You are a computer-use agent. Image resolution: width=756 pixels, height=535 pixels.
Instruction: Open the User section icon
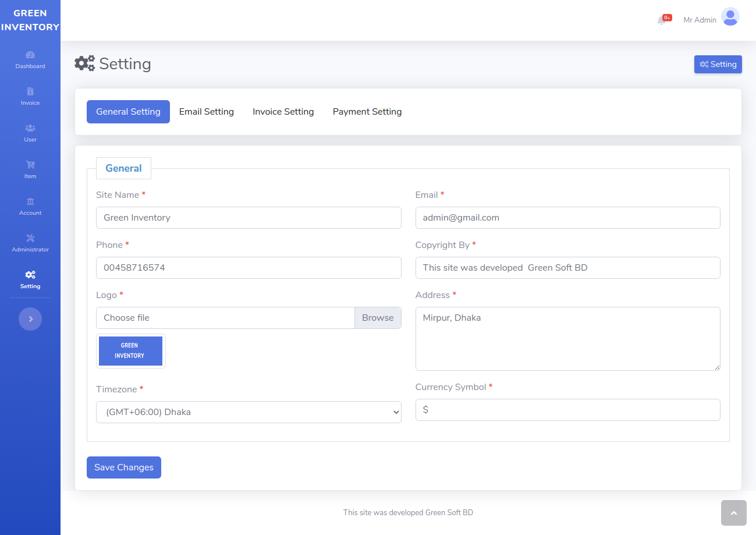click(30, 128)
